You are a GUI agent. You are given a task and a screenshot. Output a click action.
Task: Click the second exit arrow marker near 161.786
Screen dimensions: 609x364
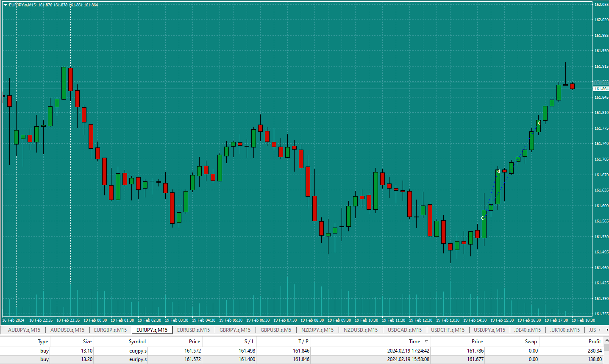tap(539, 123)
